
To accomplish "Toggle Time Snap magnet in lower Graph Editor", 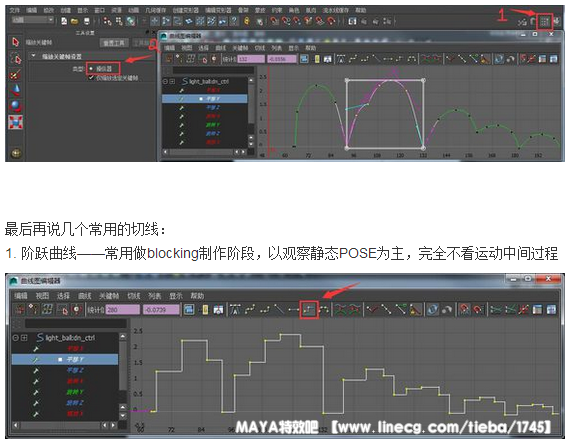I will point(464,309).
